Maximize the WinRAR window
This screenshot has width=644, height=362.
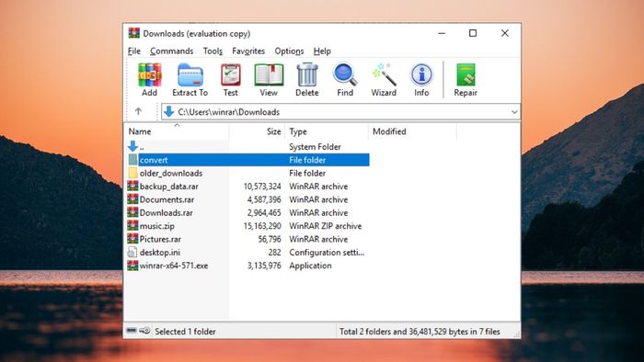coord(473,33)
